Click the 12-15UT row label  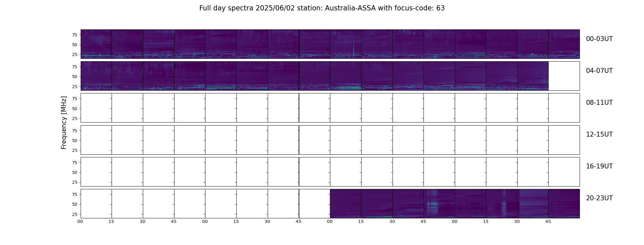click(599, 134)
